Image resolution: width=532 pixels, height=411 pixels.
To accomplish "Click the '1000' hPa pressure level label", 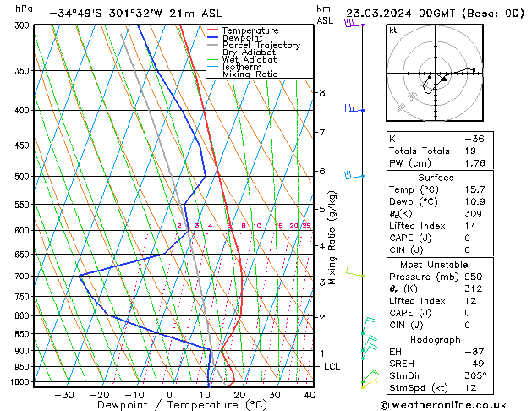I will click(20, 382).
